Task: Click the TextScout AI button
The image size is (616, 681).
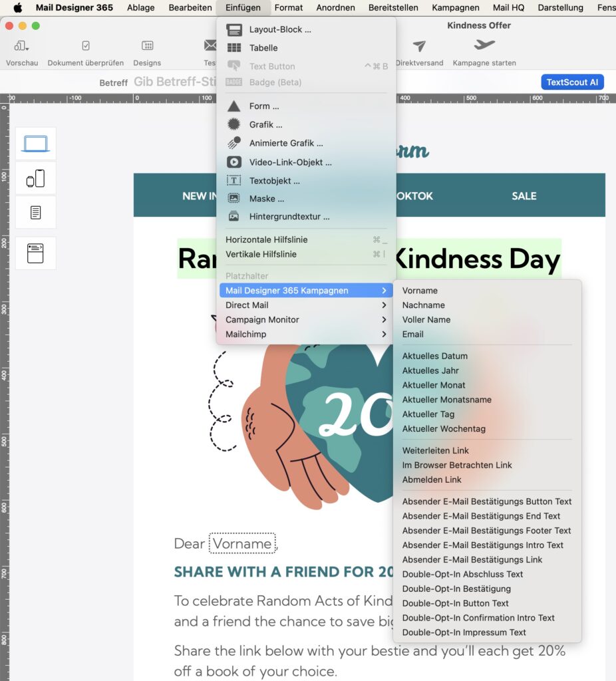Action: (x=572, y=82)
